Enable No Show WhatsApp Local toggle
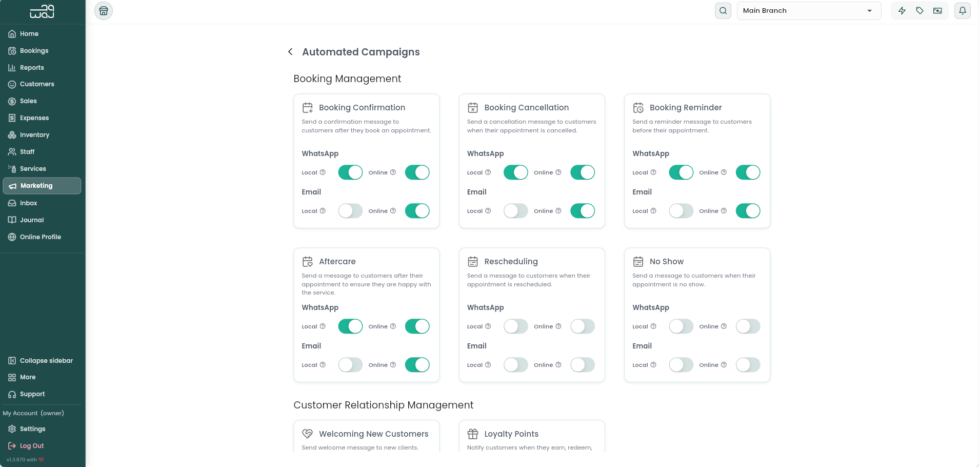 681,326
